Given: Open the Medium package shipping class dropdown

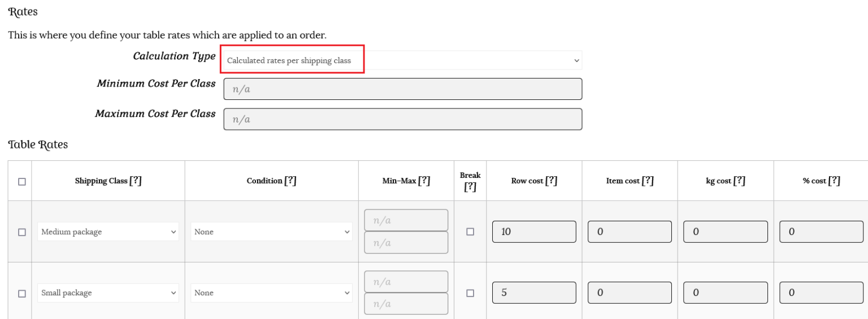Looking at the screenshot, I should click(108, 232).
